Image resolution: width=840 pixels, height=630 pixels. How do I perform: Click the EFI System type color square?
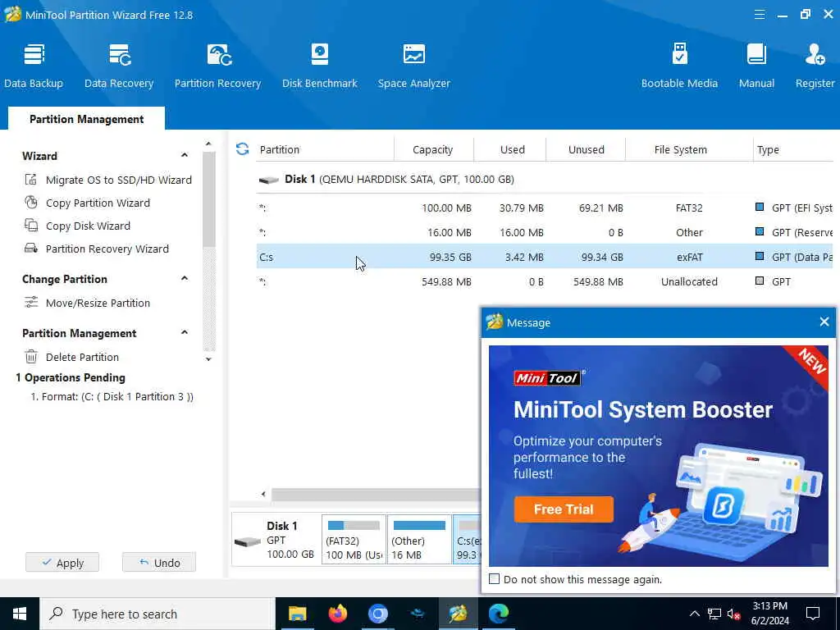[759, 207]
